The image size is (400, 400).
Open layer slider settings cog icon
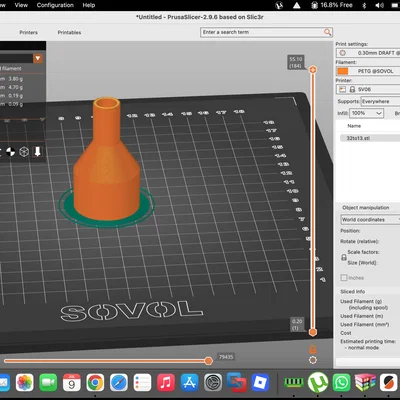click(x=313, y=360)
